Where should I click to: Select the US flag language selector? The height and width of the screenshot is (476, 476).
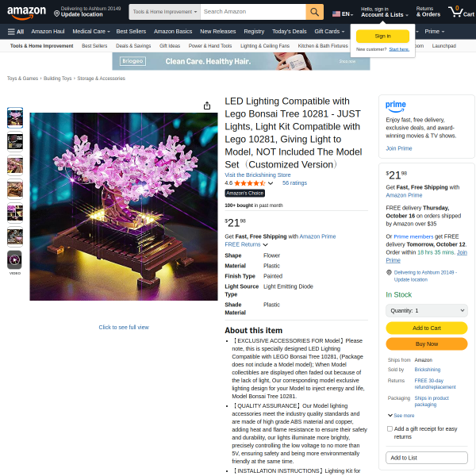(x=343, y=14)
